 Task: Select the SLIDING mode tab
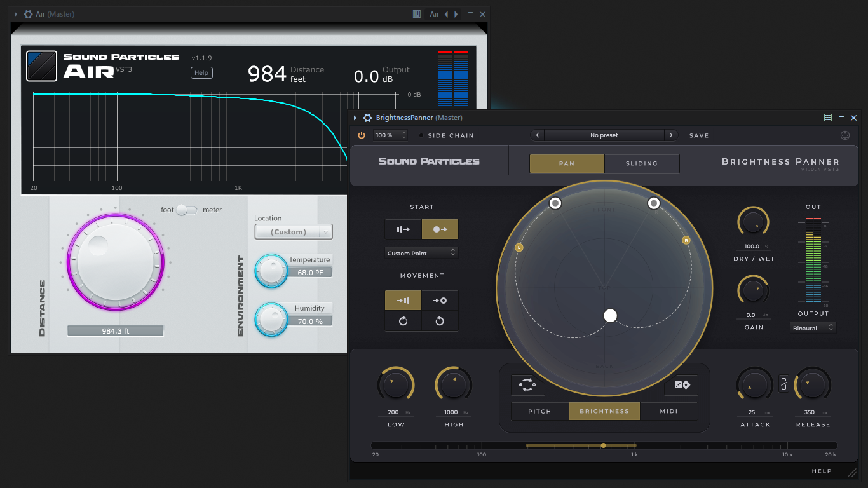(642, 163)
